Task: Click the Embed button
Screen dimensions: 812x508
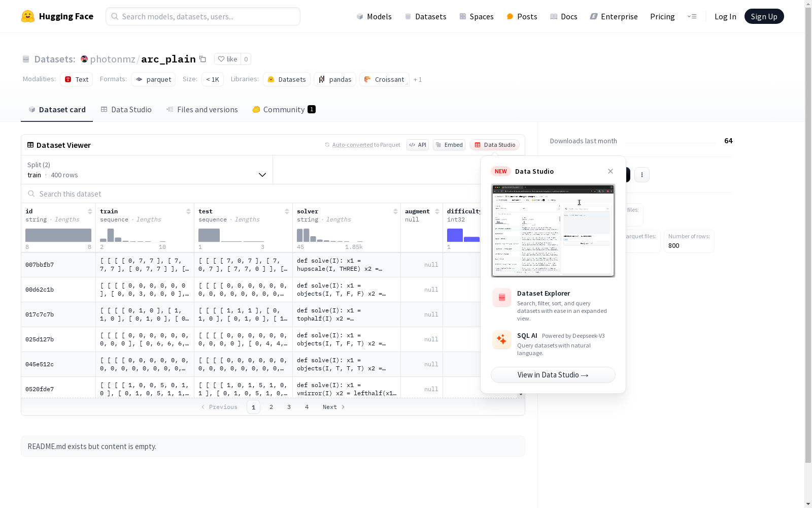Action: [449, 145]
